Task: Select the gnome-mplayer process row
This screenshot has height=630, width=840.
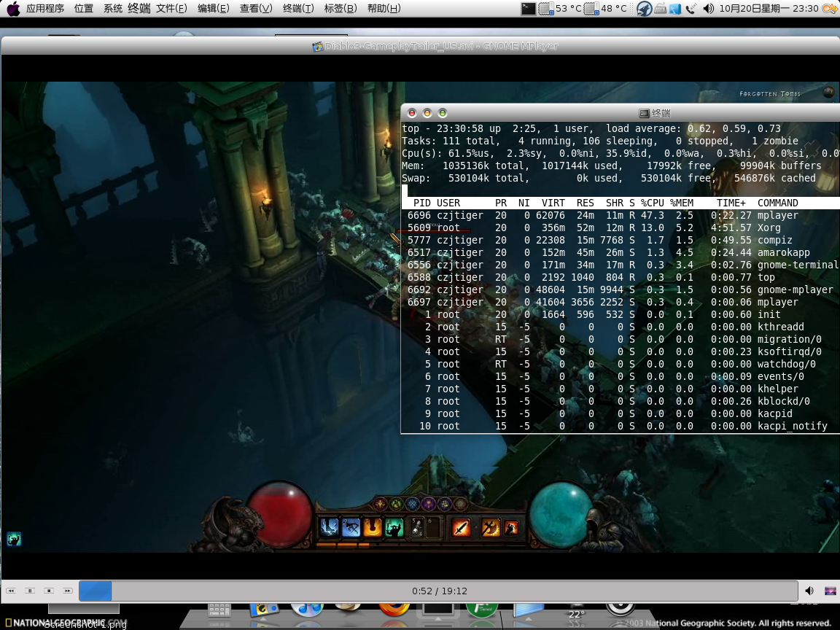Action: pos(621,289)
